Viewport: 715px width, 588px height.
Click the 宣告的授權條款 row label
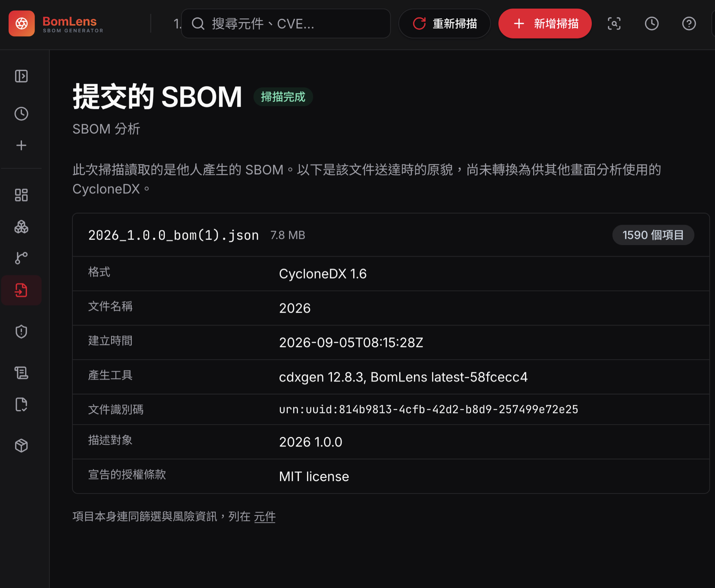(127, 475)
